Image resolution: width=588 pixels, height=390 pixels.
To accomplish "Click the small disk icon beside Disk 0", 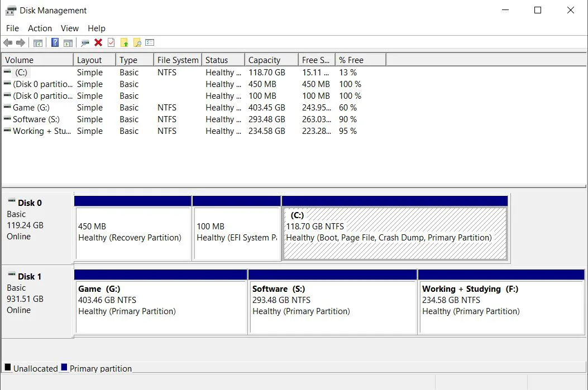I will click(12, 200).
